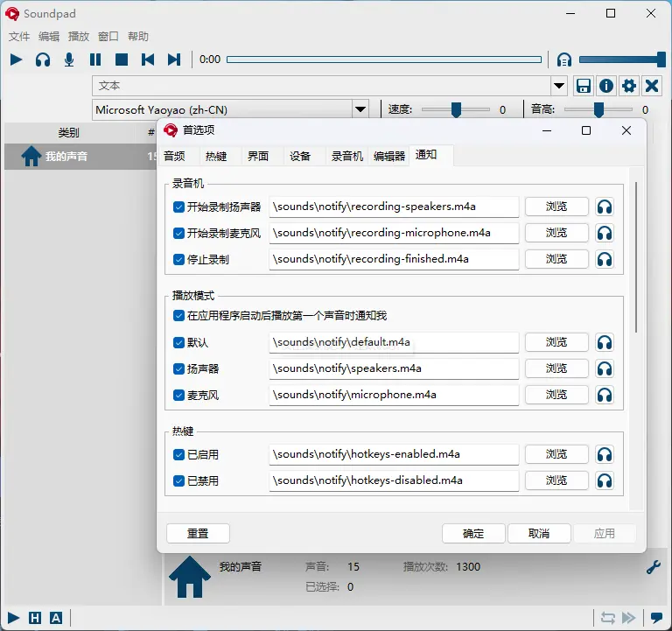672x631 pixels.
Task: Preview recording-microphone.m4a with its headphones icon
Action: (x=605, y=233)
